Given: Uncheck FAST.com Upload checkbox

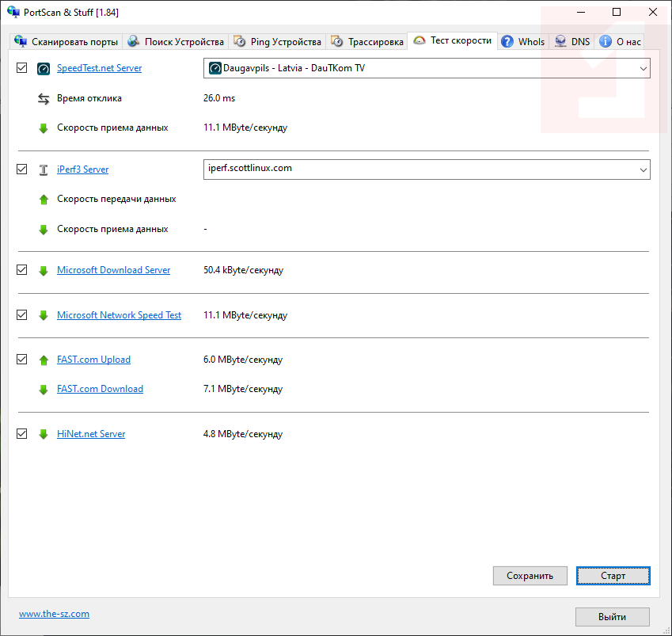Looking at the screenshot, I should (21, 359).
